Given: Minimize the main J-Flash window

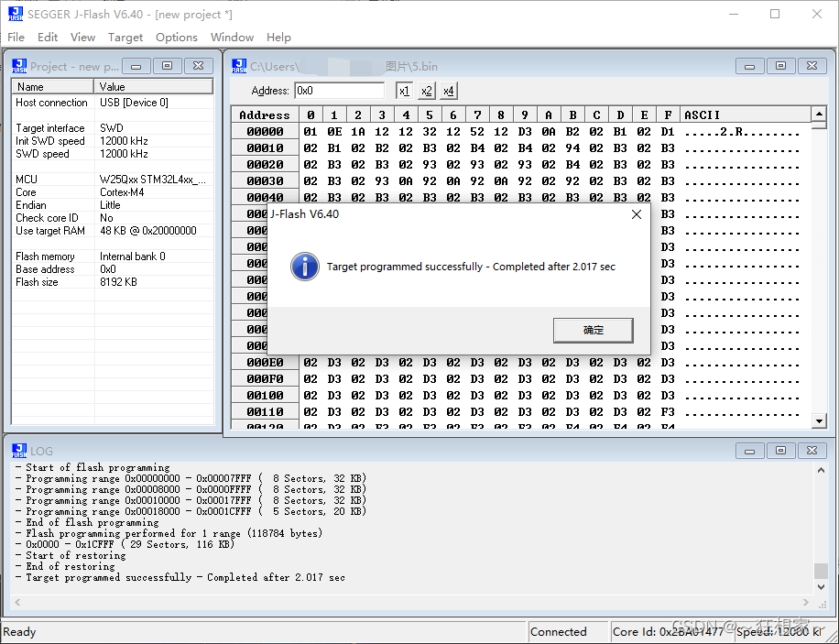Looking at the screenshot, I should (734, 14).
